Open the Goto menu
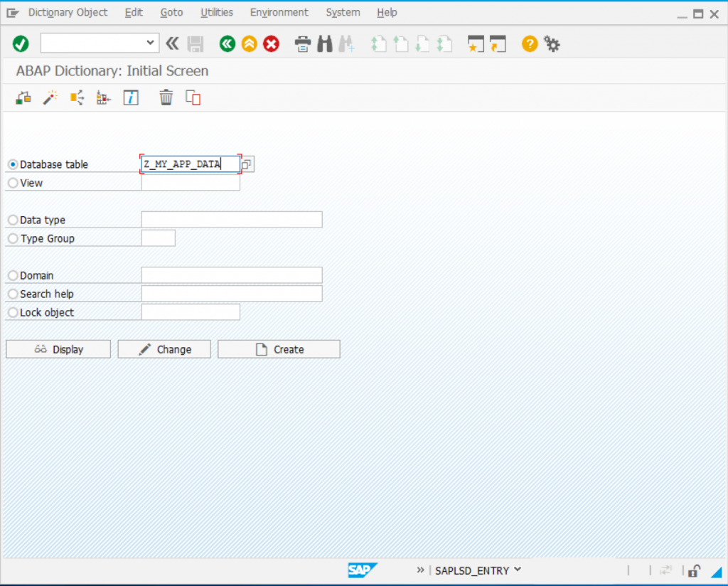The height and width of the screenshot is (586, 728). 172,13
